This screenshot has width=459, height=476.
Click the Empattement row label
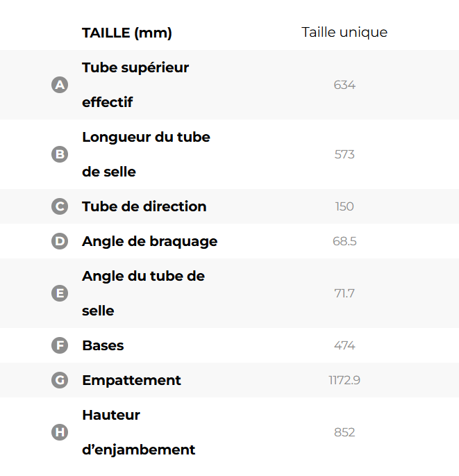[131, 380]
